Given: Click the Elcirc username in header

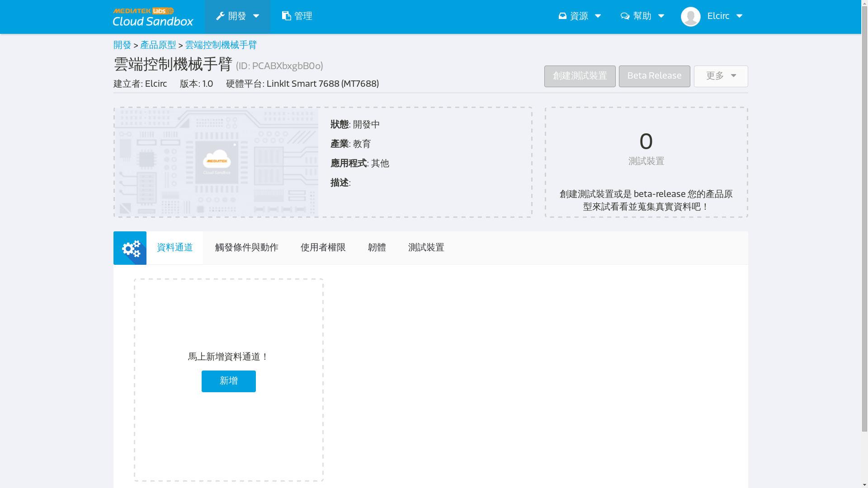Looking at the screenshot, I should [718, 16].
